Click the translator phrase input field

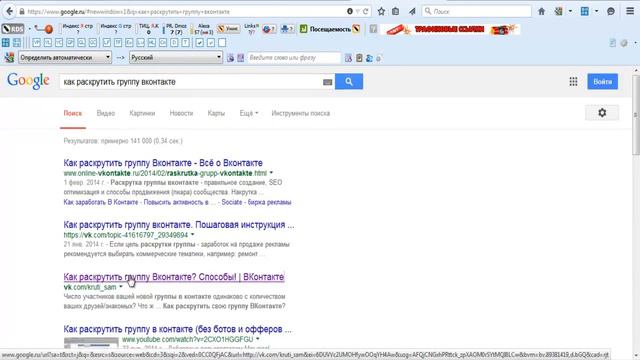tap(293, 58)
